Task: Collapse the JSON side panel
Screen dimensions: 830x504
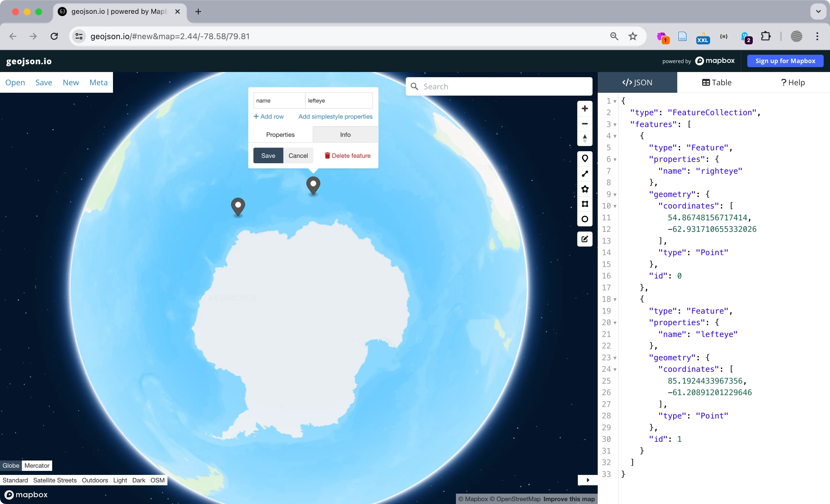Action: coord(588,480)
